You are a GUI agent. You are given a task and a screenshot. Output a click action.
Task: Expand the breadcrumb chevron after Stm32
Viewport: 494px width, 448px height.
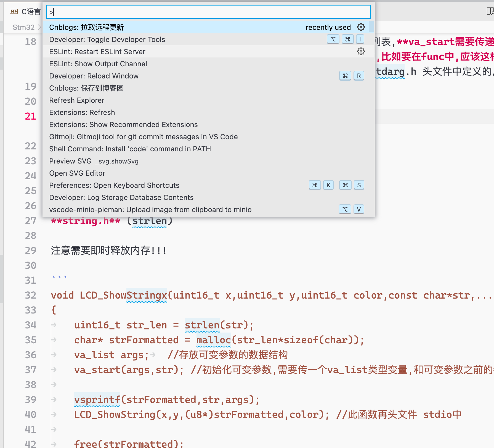pos(39,27)
